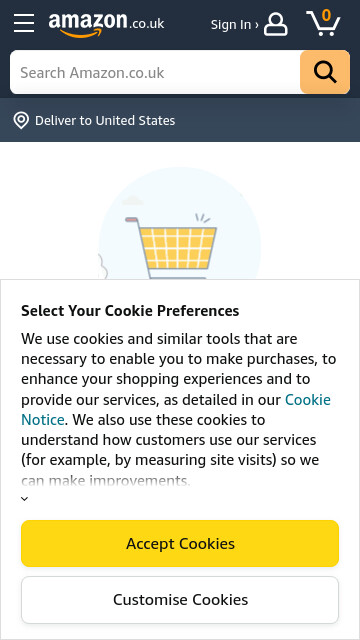Image resolution: width=360 pixels, height=640 pixels.
Task: Open the Sign In link
Action: click(x=231, y=25)
